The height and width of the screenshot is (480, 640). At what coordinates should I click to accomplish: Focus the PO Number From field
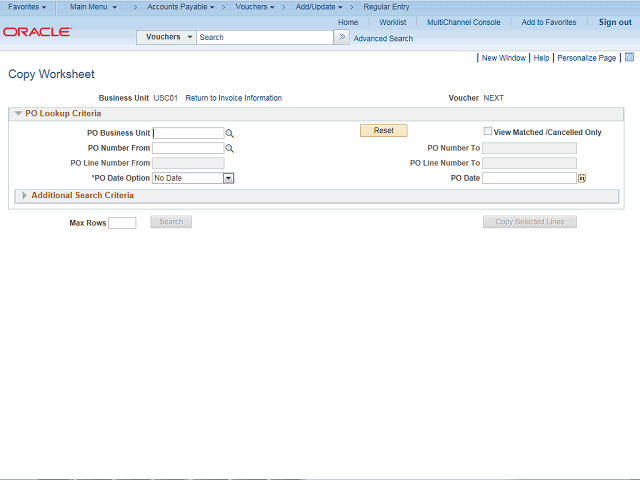[x=188, y=148]
